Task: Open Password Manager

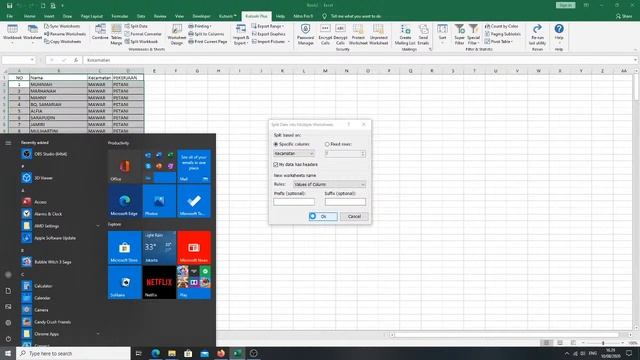Action: point(305,34)
